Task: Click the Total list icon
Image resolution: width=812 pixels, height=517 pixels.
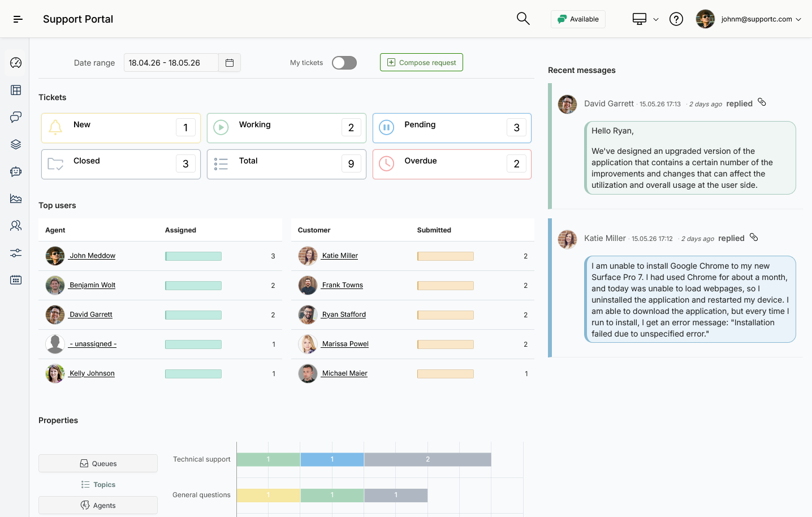Action: click(221, 164)
